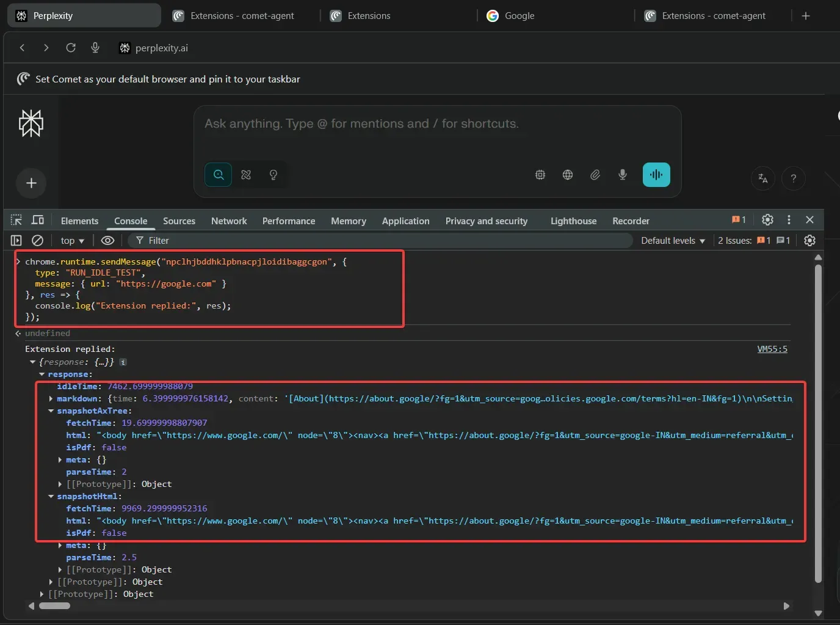The width and height of the screenshot is (840, 625).
Task: Open the top context dropdown
Action: (x=72, y=241)
